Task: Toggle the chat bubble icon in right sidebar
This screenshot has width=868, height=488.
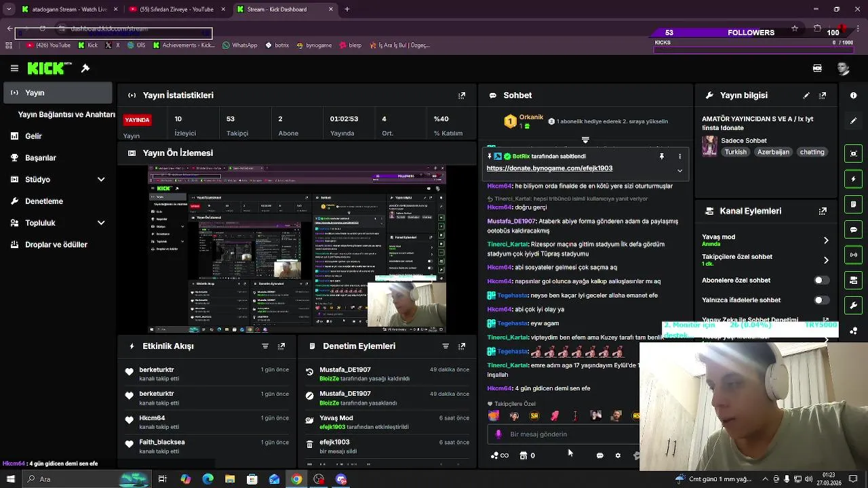Action: pyautogui.click(x=854, y=230)
